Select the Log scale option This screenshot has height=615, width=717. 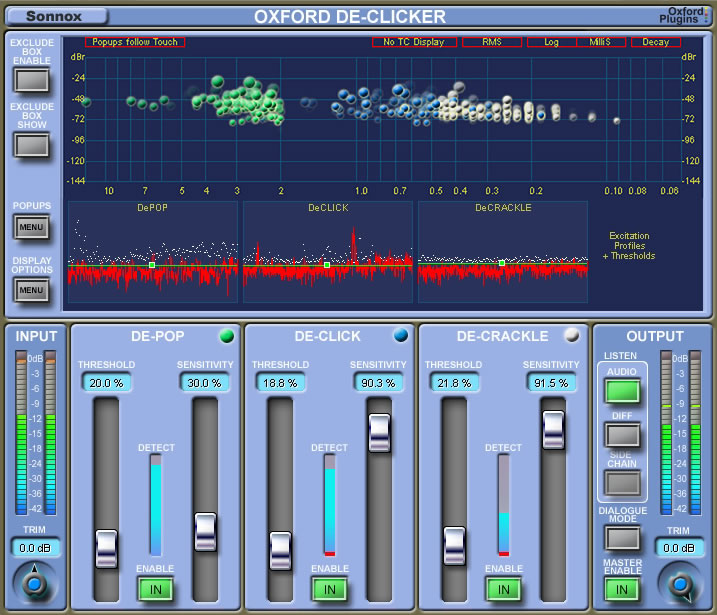[x=551, y=42]
